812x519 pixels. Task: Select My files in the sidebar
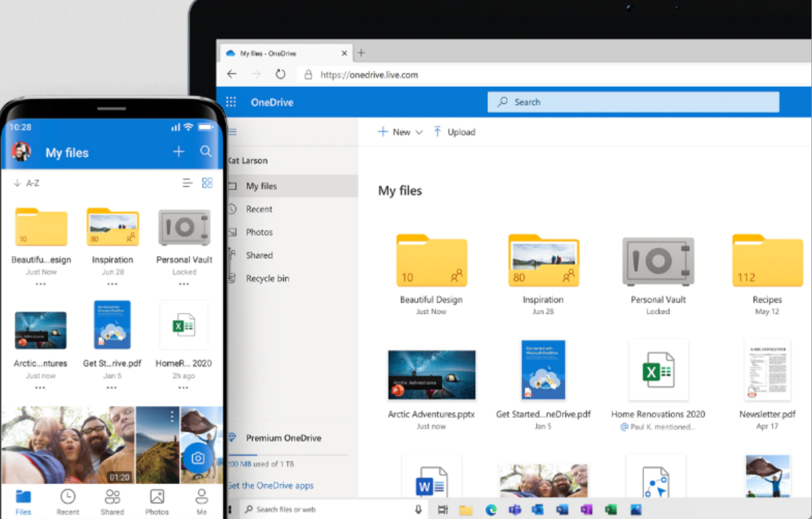coord(293,186)
